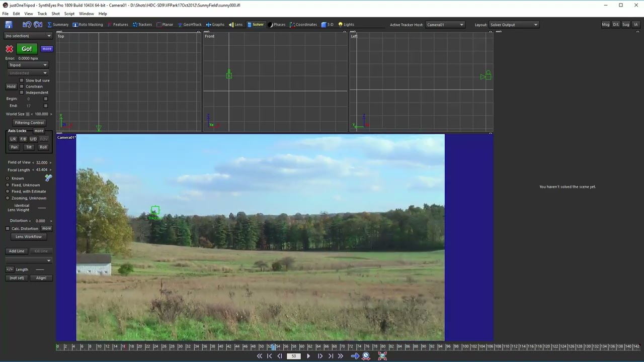Click the Hold button
This screenshot has height=362, width=644.
click(11, 86)
